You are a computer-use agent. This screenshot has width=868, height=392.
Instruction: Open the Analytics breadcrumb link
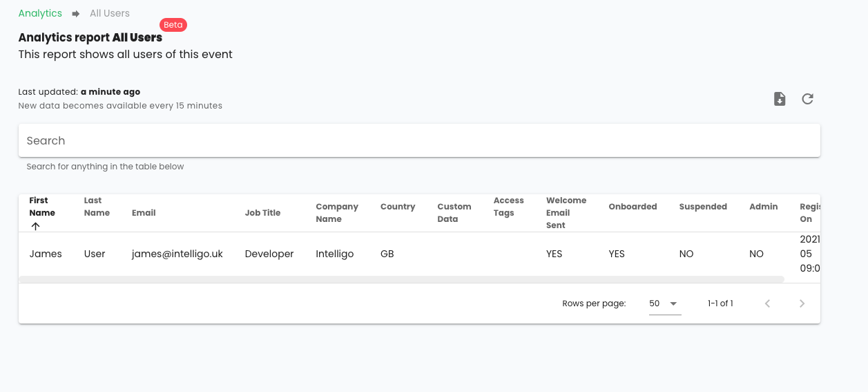[40, 13]
